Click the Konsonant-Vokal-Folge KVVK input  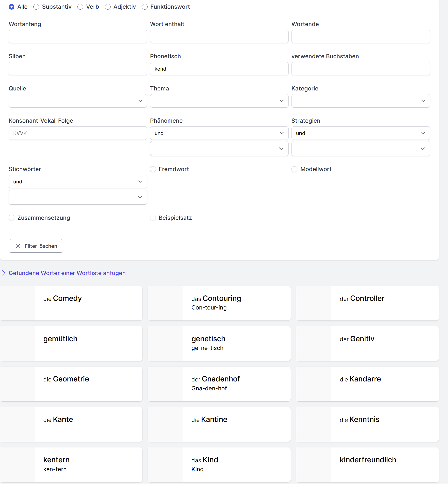[x=78, y=133]
